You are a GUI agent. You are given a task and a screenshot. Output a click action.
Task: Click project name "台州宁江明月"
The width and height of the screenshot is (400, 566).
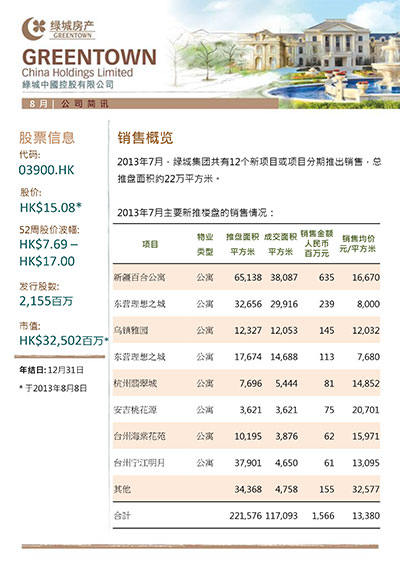(x=139, y=462)
